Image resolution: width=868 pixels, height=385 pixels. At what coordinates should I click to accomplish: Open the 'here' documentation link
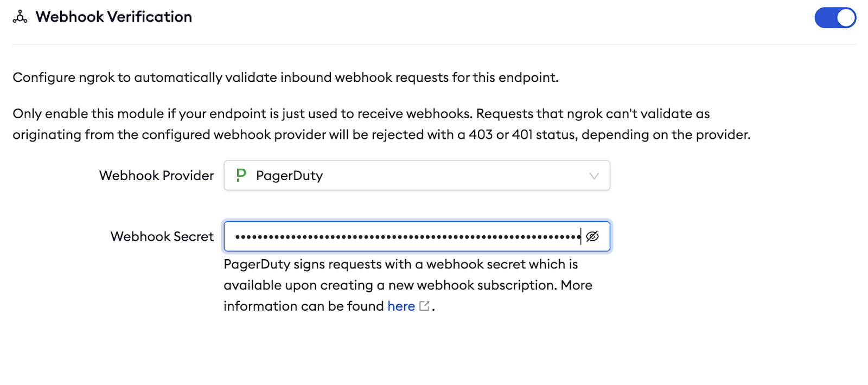[401, 306]
